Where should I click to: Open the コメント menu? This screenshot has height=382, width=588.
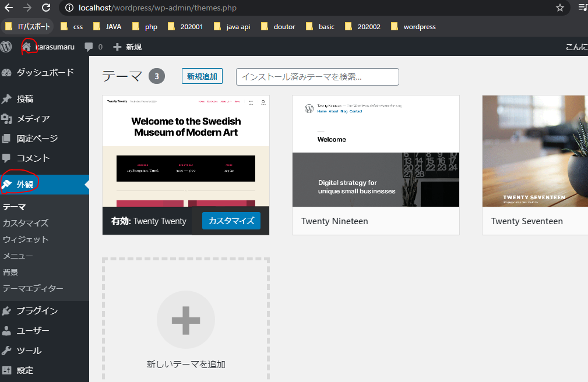[45, 158]
